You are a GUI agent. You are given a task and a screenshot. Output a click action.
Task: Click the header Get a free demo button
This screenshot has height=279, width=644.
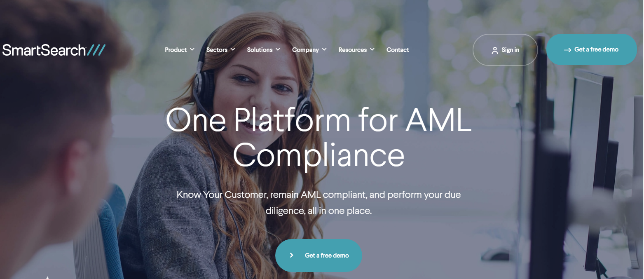click(592, 49)
